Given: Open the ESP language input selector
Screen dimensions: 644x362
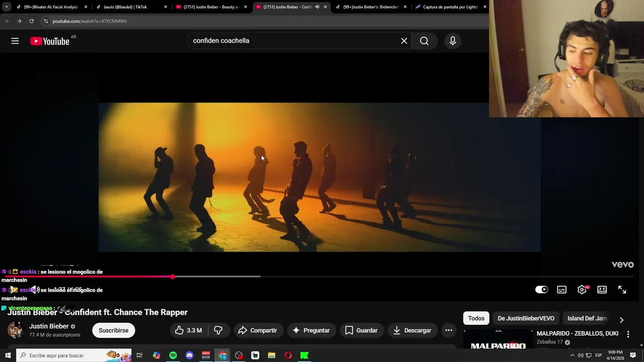Looking at the screenshot, I should click(599, 355).
